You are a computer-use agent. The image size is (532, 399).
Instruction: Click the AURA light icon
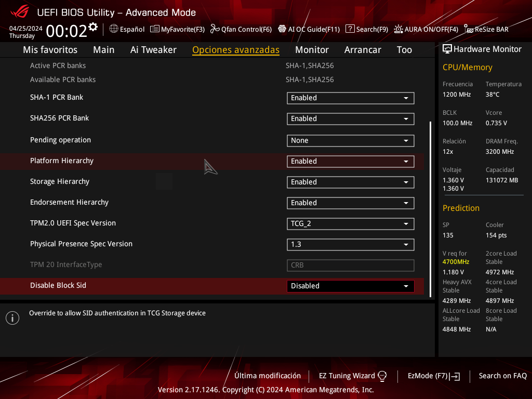[x=398, y=29]
